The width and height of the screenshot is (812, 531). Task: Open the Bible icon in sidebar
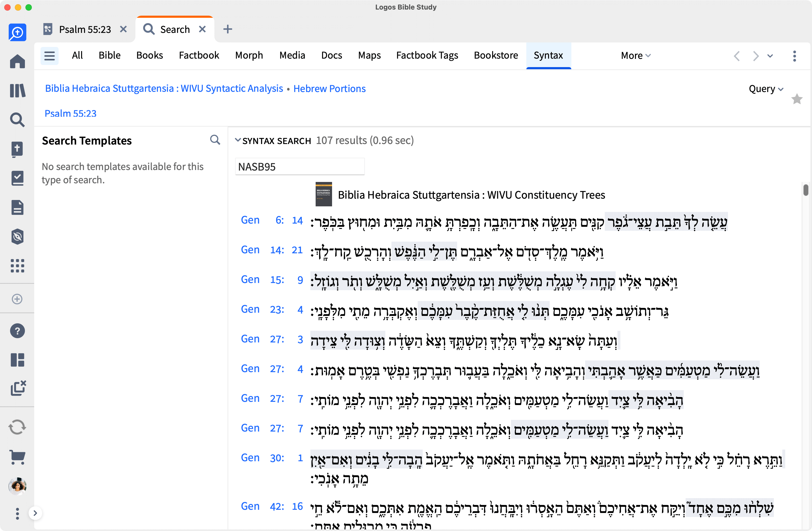coord(17,149)
